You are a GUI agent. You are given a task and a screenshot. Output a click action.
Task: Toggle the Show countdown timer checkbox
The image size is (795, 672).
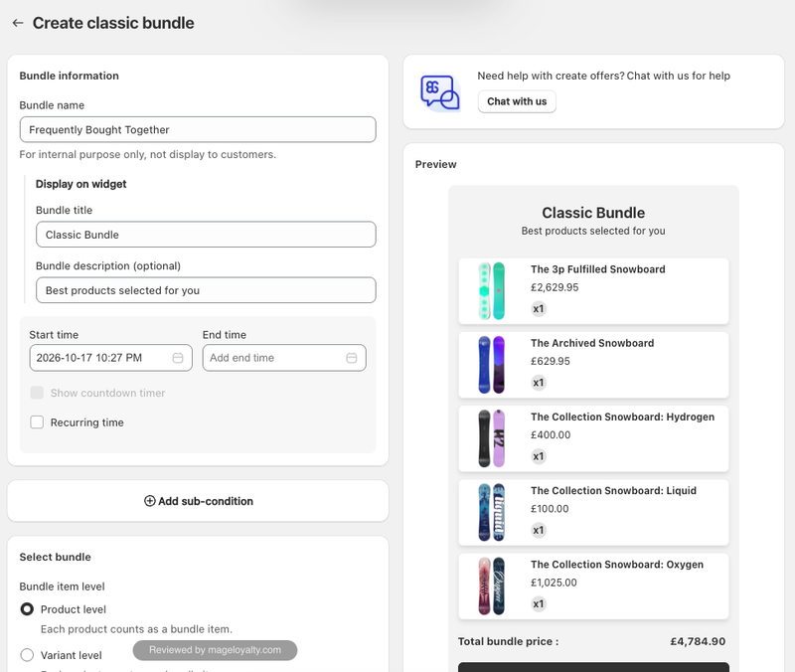37,393
